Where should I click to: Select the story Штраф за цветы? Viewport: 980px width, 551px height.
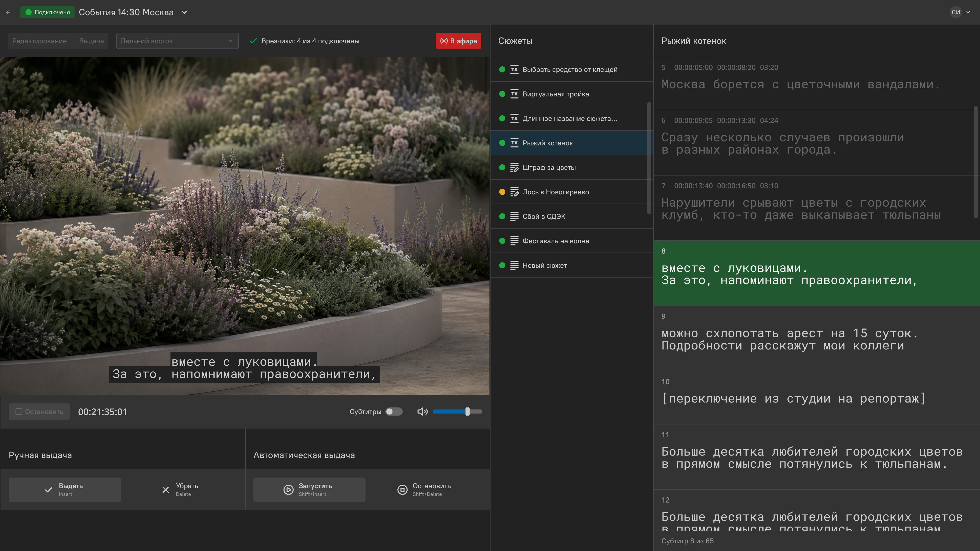(571, 167)
